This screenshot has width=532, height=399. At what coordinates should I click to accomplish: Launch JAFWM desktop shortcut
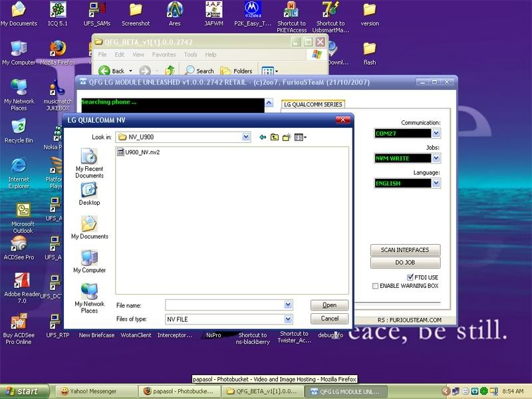(213, 14)
